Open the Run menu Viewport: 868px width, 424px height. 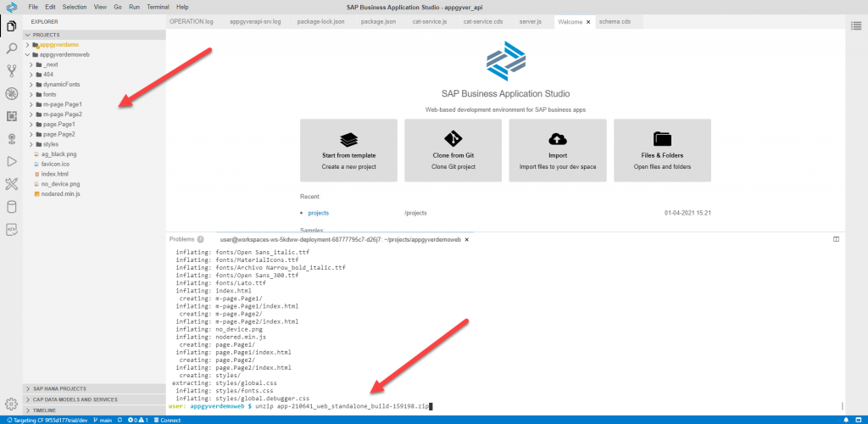tap(134, 7)
